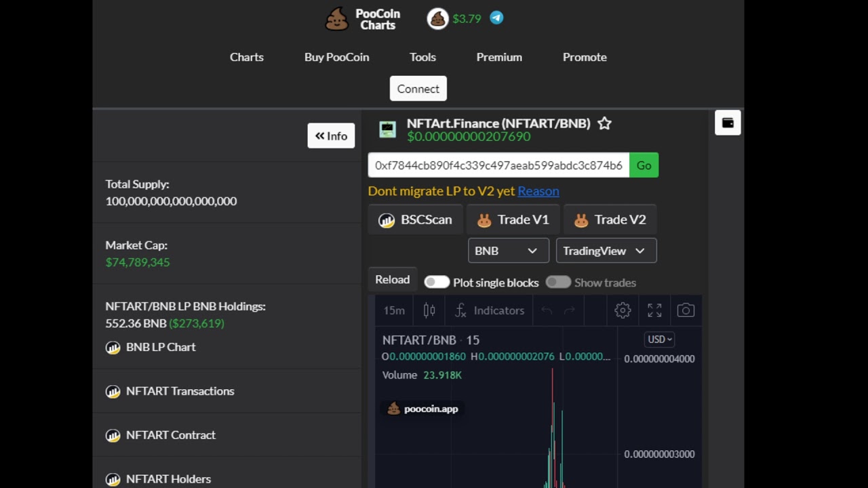The height and width of the screenshot is (488, 868).
Task: Click the Market Cap value $74,789,345
Action: (138, 262)
